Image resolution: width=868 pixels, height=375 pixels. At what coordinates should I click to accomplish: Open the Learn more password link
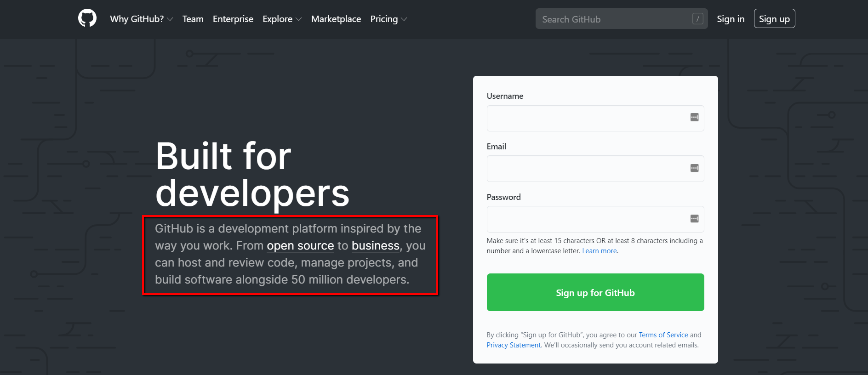tap(600, 251)
